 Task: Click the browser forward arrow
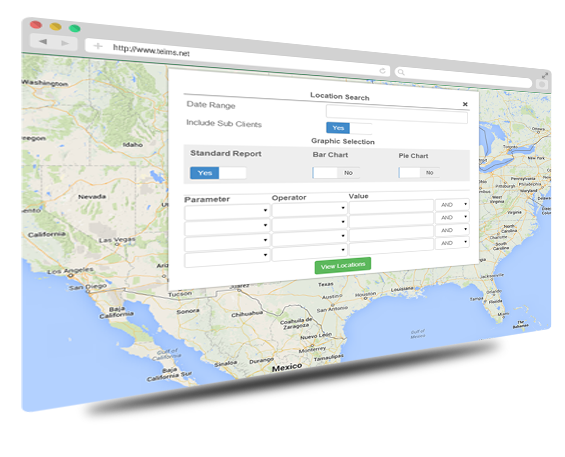point(65,43)
